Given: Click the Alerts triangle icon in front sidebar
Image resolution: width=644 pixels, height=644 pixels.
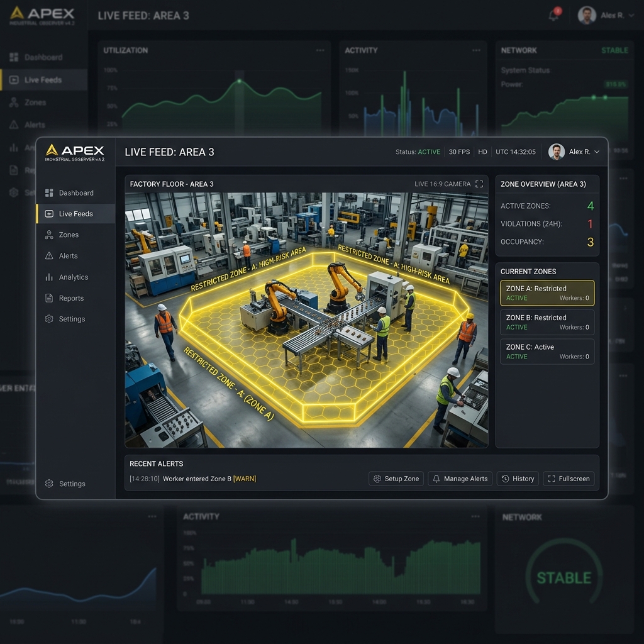Looking at the screenshot, I should [49, 255].
